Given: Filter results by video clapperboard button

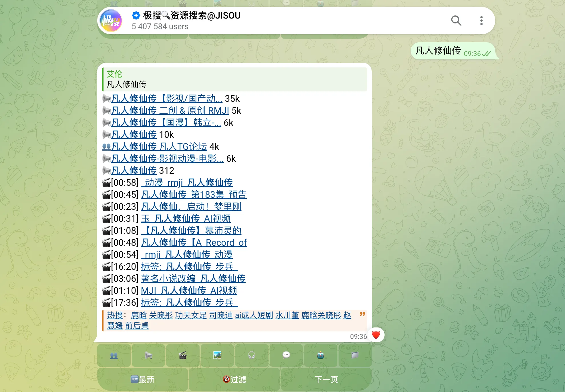Looking at the screenshot, I should (183, 355).
